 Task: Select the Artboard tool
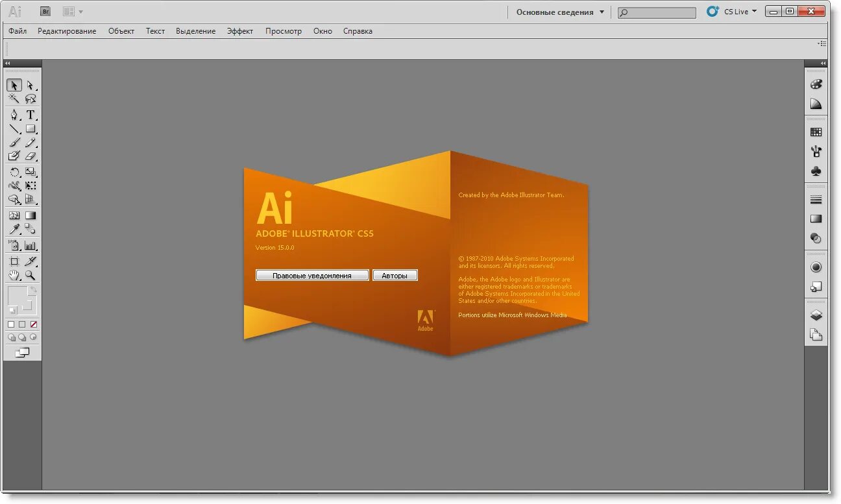pos(14,261)
